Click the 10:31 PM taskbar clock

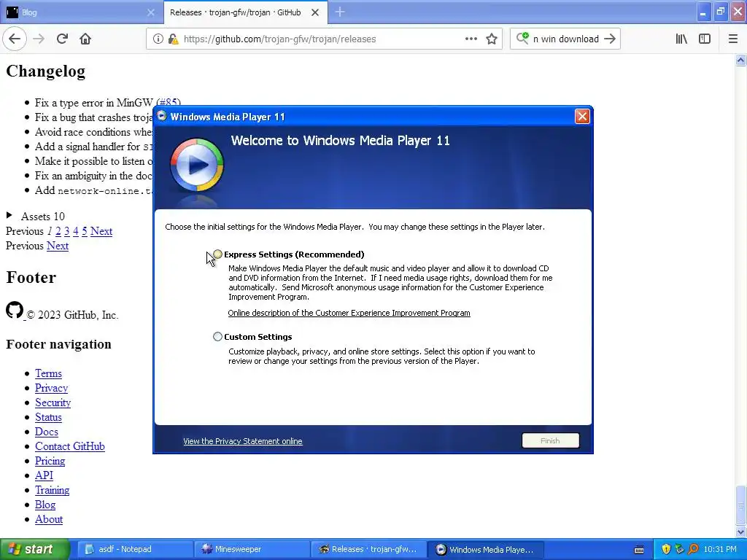pos(720,549)
